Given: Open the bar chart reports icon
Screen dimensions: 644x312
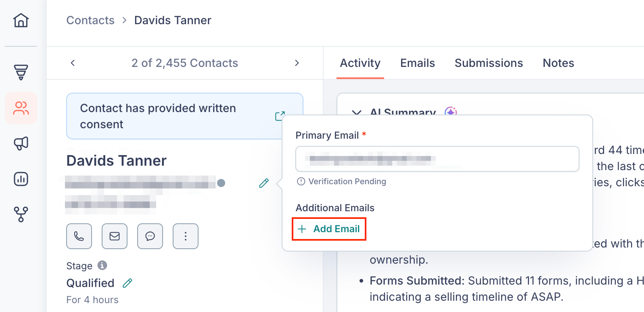Looking at the screenshot, I should coord(21,179).
